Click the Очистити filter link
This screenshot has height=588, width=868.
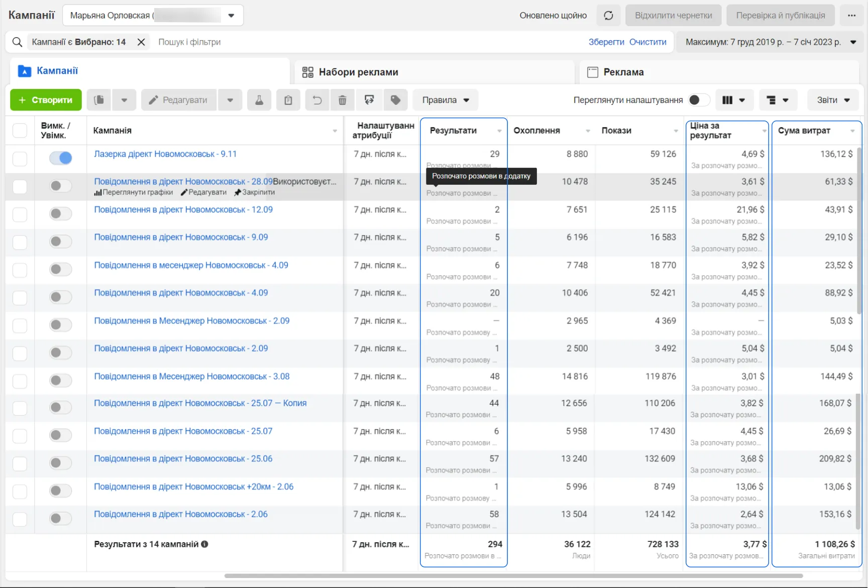(x=648, y=42)
